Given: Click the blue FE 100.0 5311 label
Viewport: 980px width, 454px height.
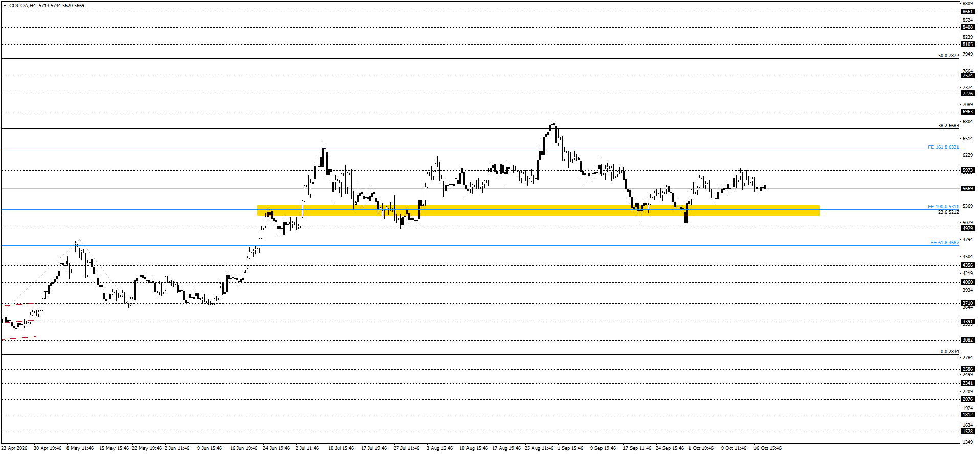Looking at the screenshot, I should click(x=944, y=207).
